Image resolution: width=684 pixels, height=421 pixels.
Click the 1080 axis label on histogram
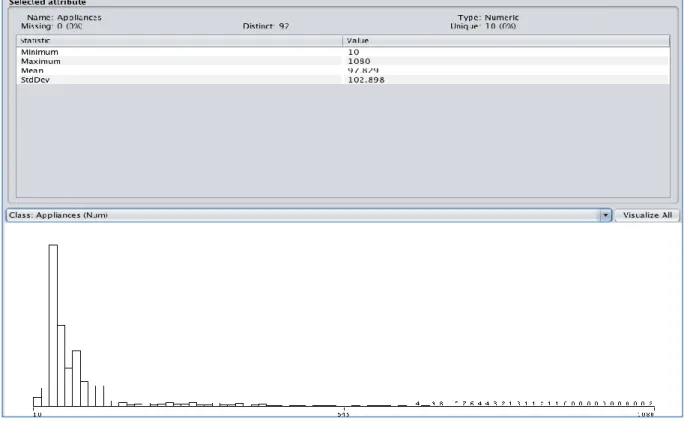tap(646, 414)
